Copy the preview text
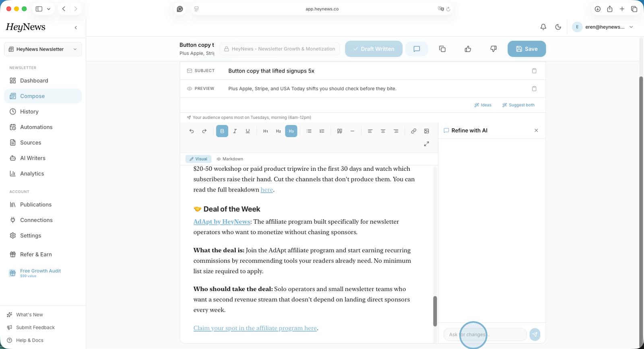This screenshot has width=644, height=349. click(x=535, y=89)
